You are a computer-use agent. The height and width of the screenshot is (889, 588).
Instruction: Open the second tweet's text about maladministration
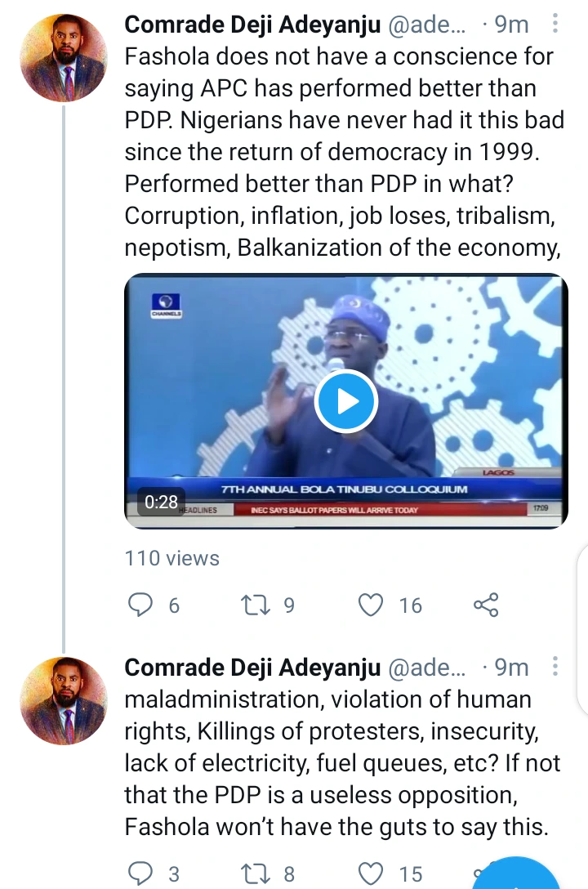[343, 763]
